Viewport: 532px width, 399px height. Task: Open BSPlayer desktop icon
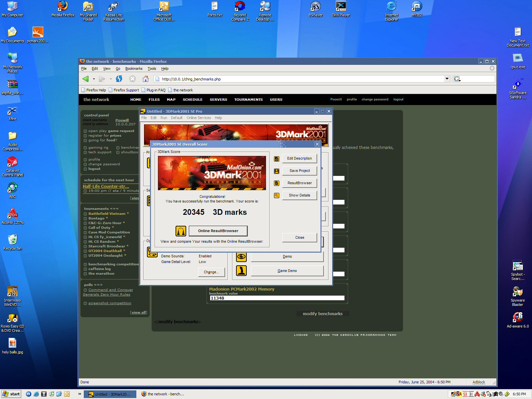pos(316,9)
